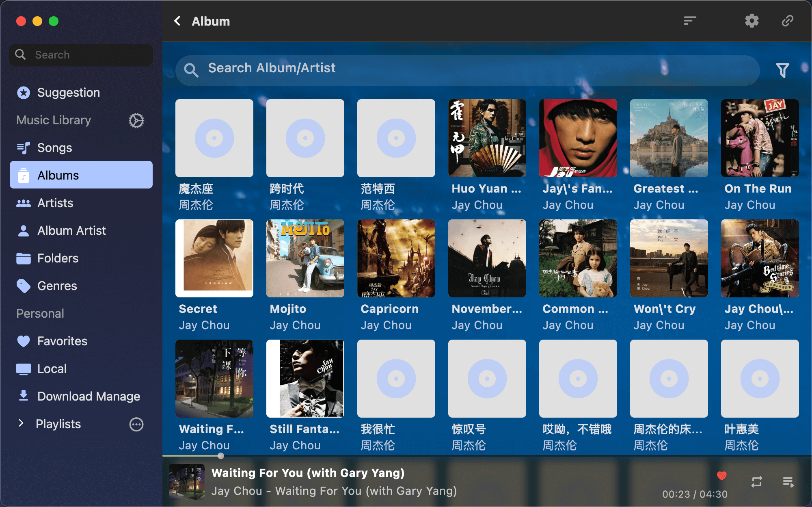This screenshot has width=812, height=507.
Task: Open the play queue list icon
Action: point(788,482)
